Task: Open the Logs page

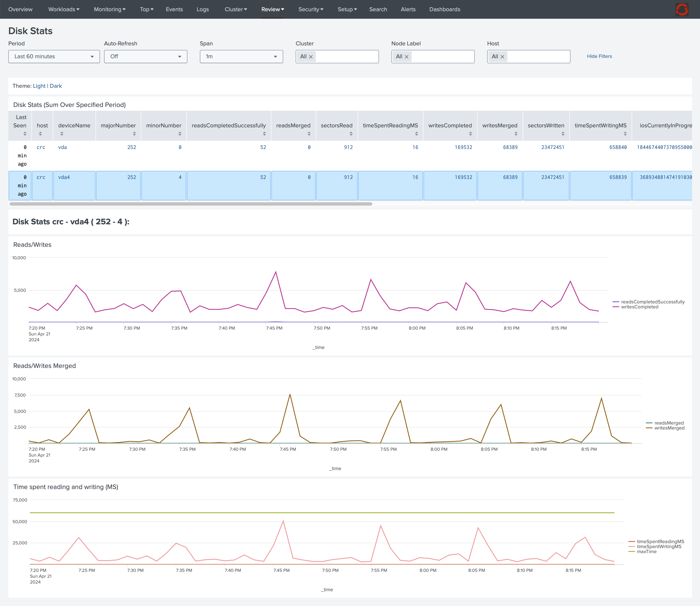Action: coord(203,10)
